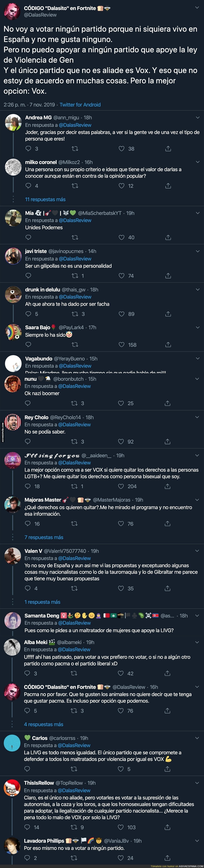
Task: Expand '4 respuestas más' under Dalas reply
Action: (x=44, y=724)
